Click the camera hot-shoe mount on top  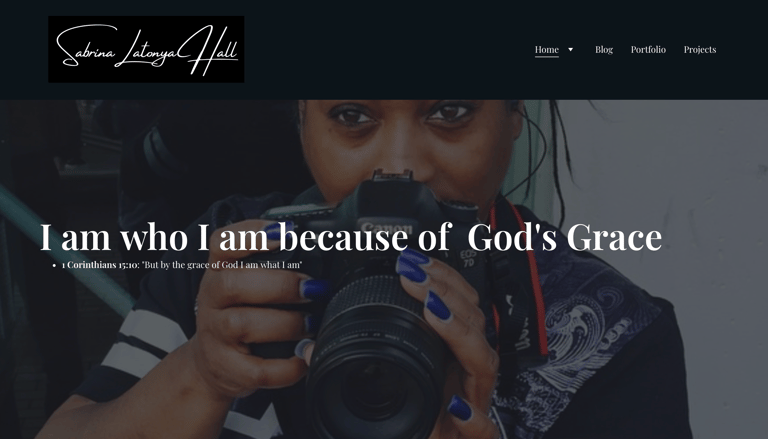(392, 175)
